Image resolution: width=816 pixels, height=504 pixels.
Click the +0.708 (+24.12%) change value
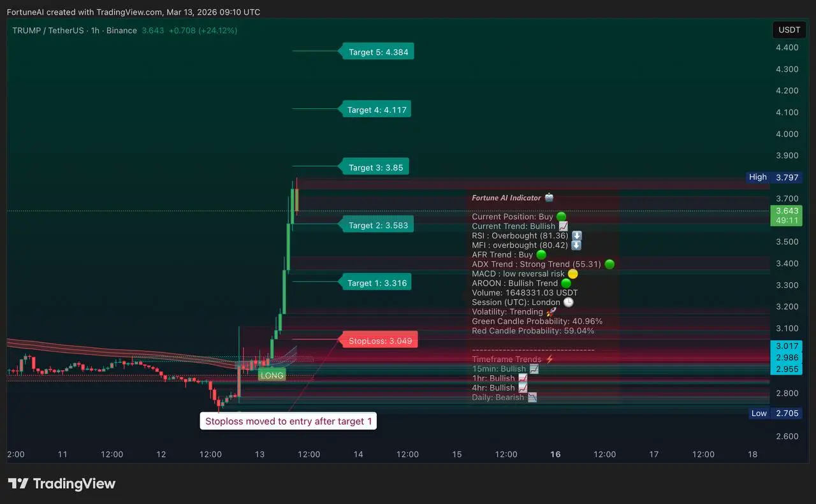[203, 31]
